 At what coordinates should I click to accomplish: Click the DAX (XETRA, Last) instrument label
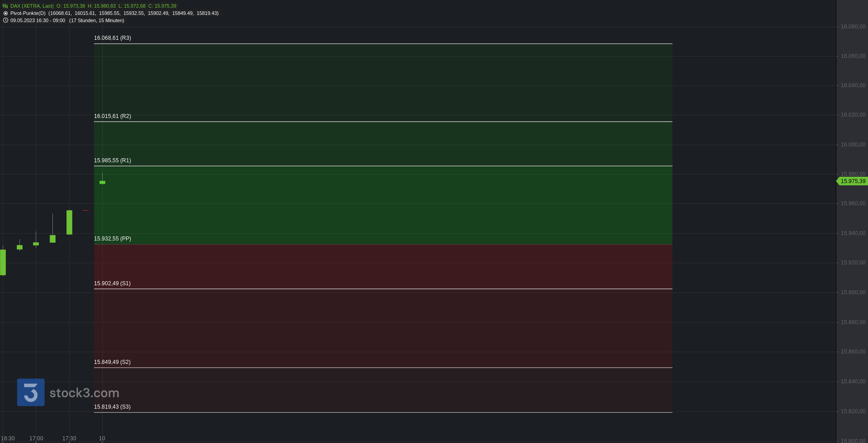coord(32,6)
